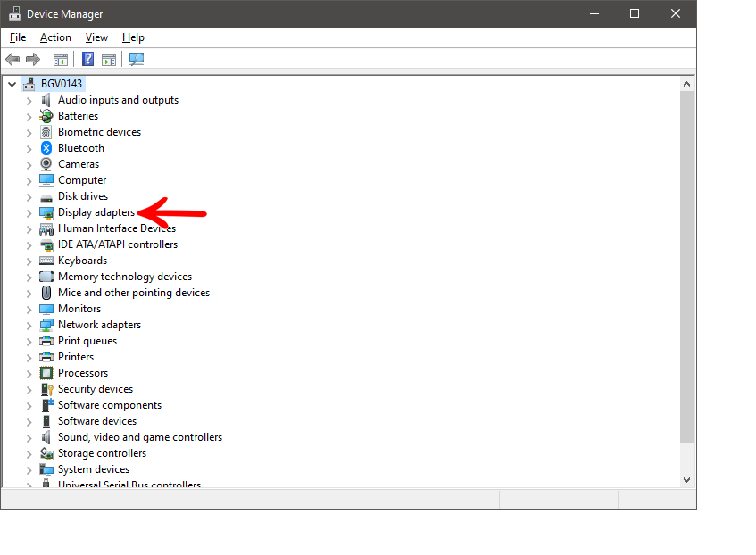Open the View menu
Viewport: 756px width, 555px height.
96,37
